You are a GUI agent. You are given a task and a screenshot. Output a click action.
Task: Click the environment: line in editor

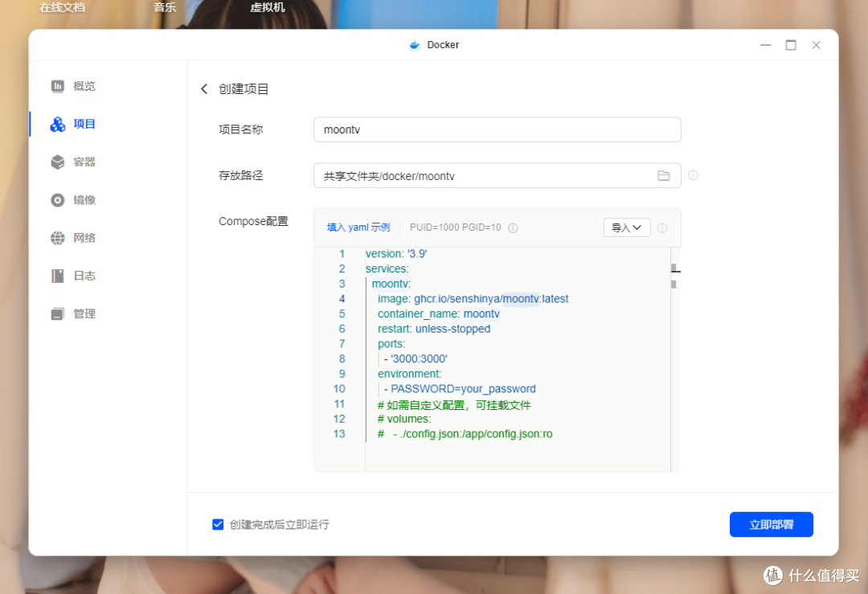[410, 374]
